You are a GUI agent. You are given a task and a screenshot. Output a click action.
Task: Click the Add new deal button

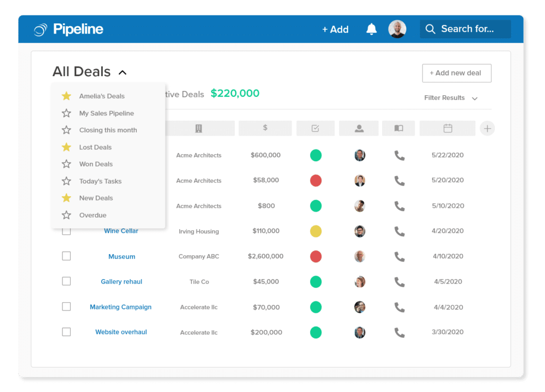coord(456,73)
